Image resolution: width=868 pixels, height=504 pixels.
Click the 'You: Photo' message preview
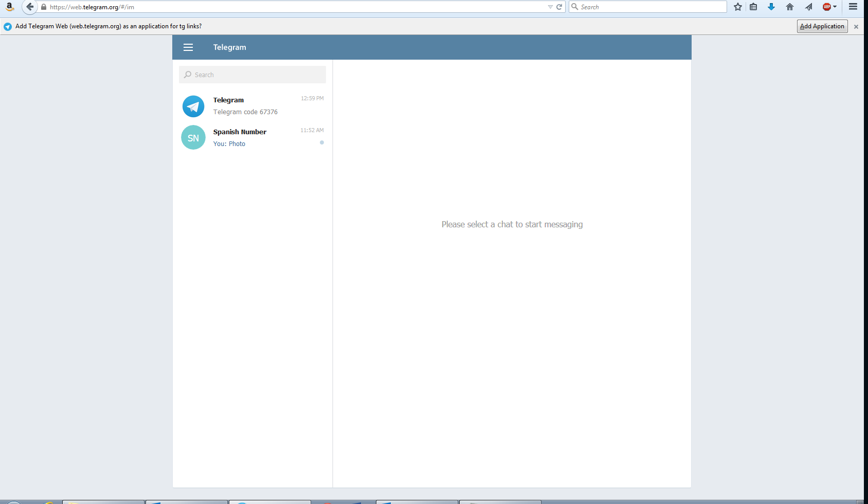pyautogui.click(x=229, y=144)
